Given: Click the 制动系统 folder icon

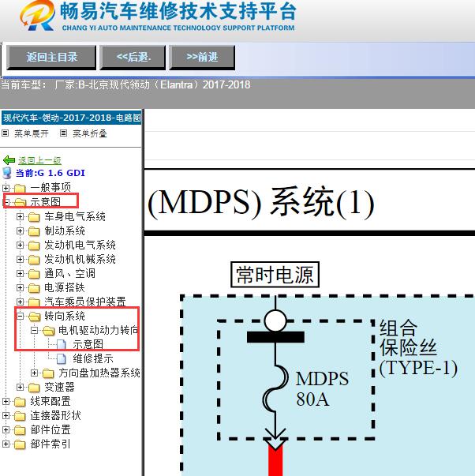Looking at the screenshot, I should tap(34, 231).
